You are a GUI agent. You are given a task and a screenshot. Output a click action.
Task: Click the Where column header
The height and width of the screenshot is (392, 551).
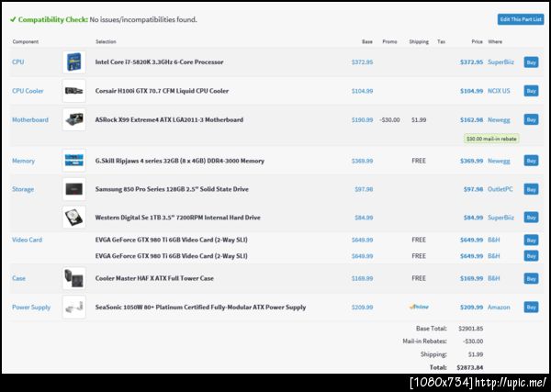pyautogui.click(x=495, y=41)
